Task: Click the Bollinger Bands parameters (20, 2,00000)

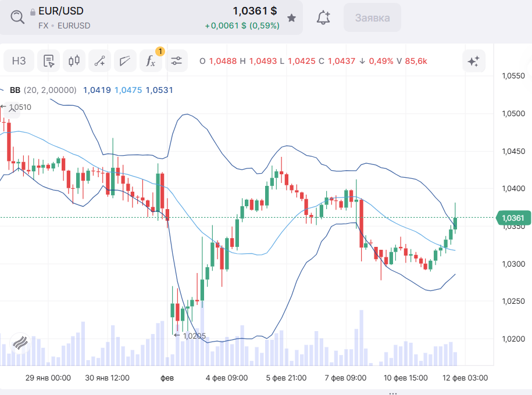Action: 50,90
